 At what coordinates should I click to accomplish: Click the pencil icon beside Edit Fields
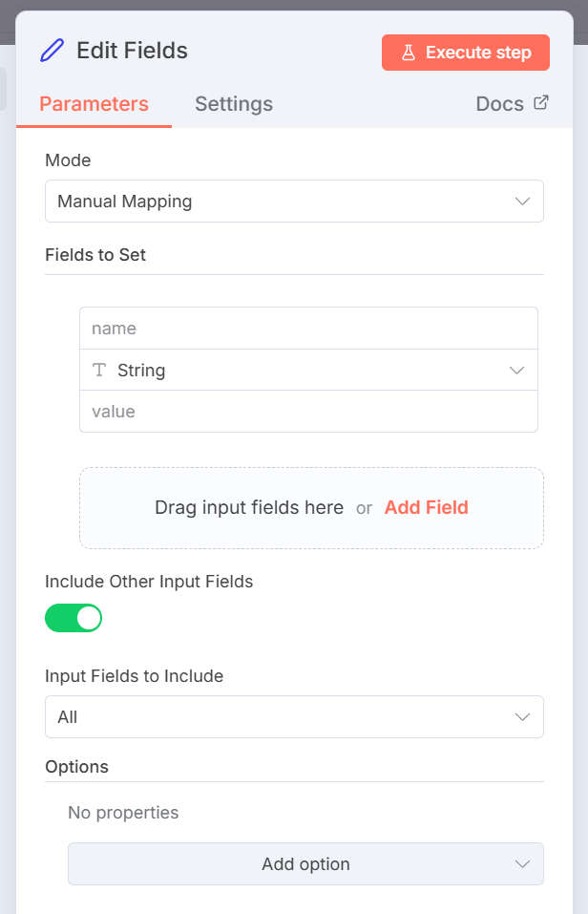pyautogui.click(x=52, y=51)
